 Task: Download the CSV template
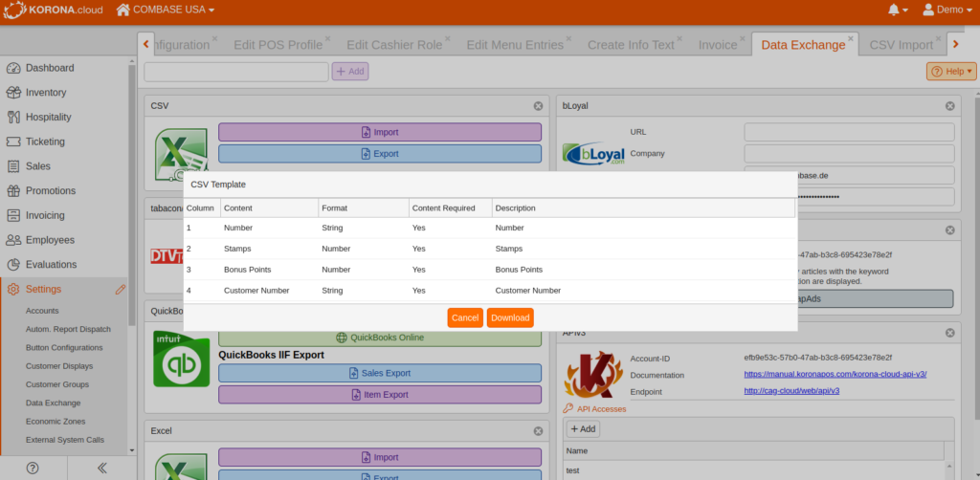pos(509,317)
